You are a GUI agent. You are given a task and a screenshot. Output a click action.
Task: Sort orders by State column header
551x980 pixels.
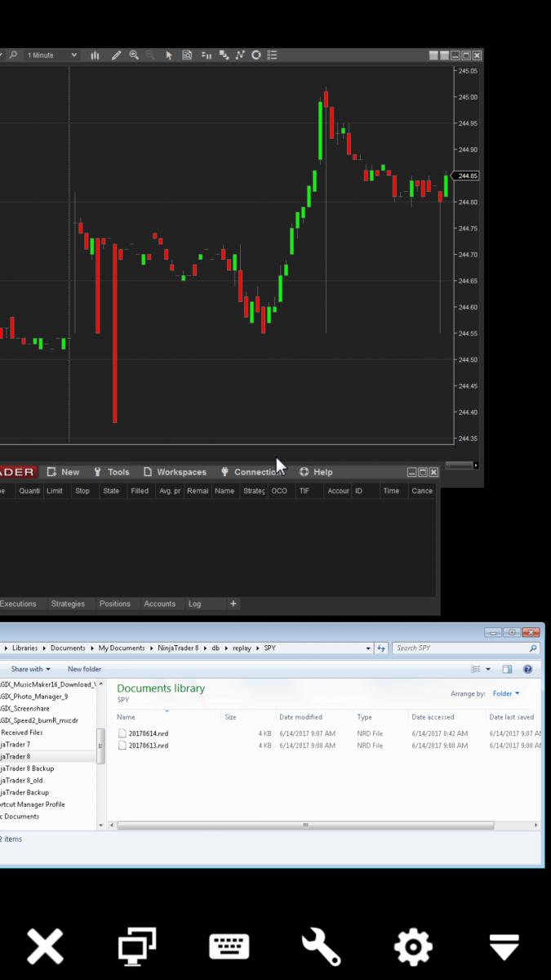112,491
